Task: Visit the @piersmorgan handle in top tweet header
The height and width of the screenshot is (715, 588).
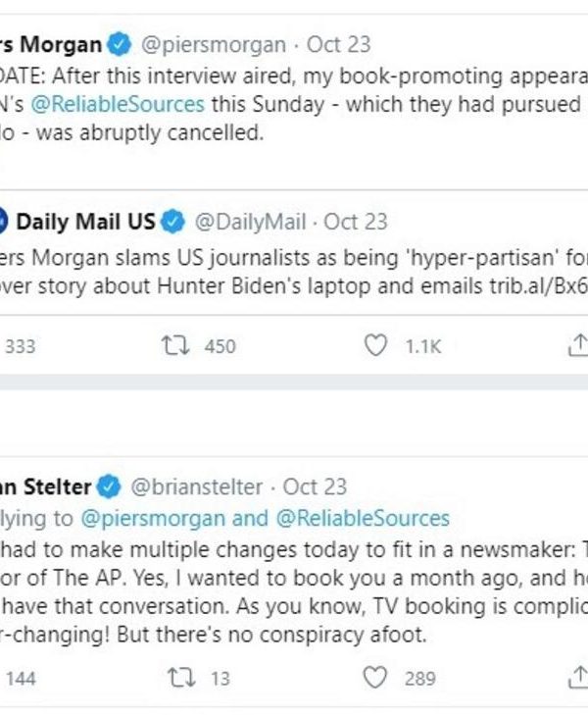Action: point(214,45)
